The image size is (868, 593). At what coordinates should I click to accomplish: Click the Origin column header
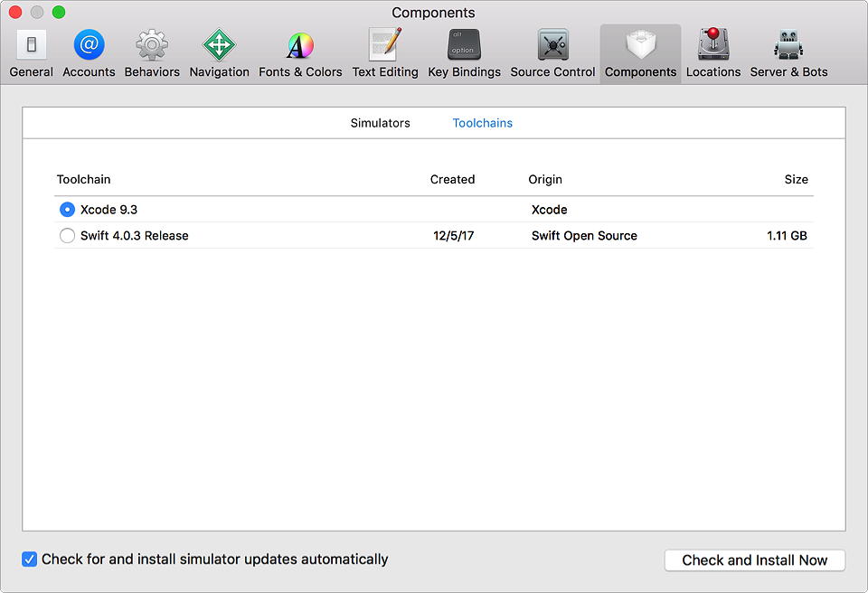(544, 179)
